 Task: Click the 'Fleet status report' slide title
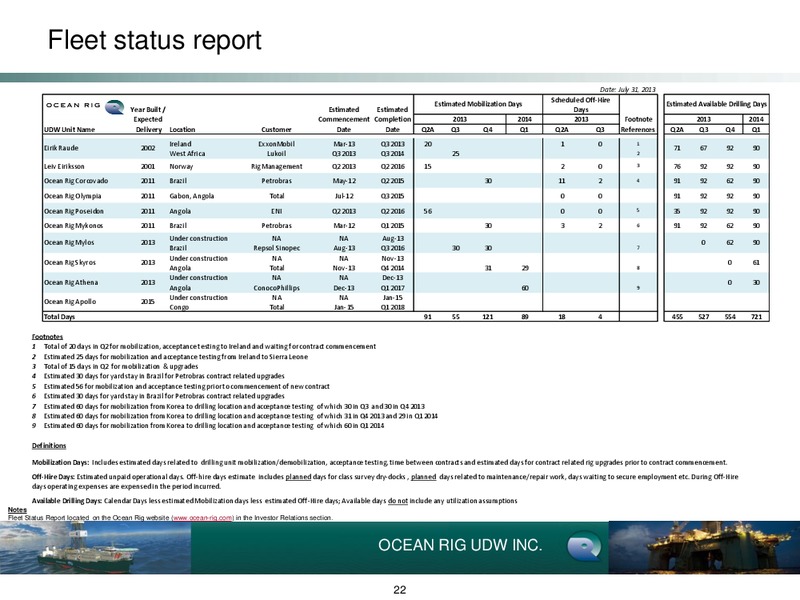pyautogui.click(x=155, y=40)
